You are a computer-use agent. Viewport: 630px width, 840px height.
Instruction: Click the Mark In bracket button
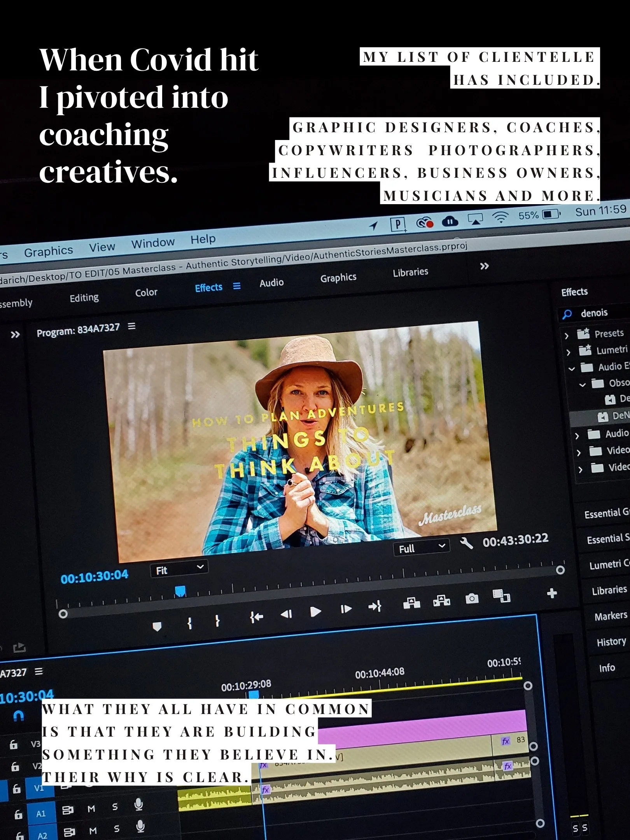pos(189,623)
